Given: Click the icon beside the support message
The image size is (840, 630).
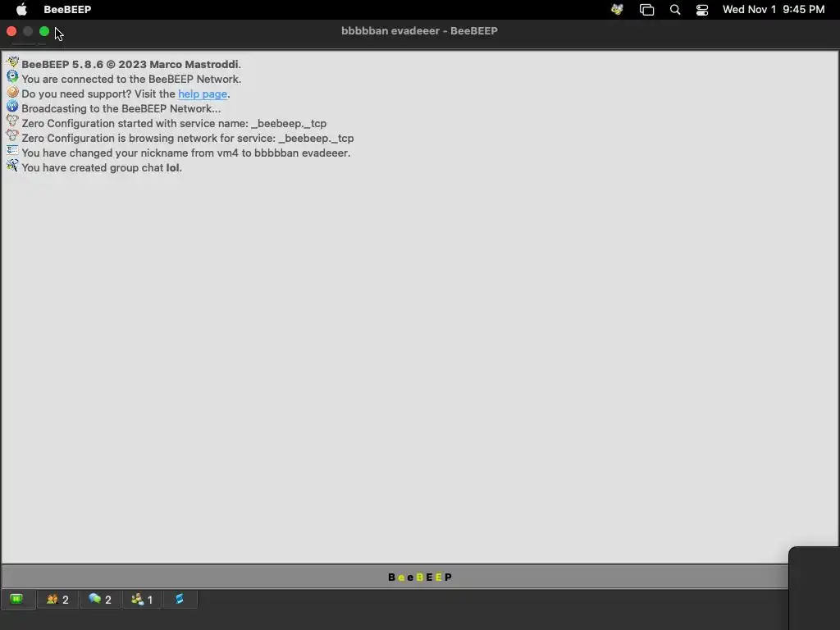Looking at the screenshot, I should [x=12, y=92].
